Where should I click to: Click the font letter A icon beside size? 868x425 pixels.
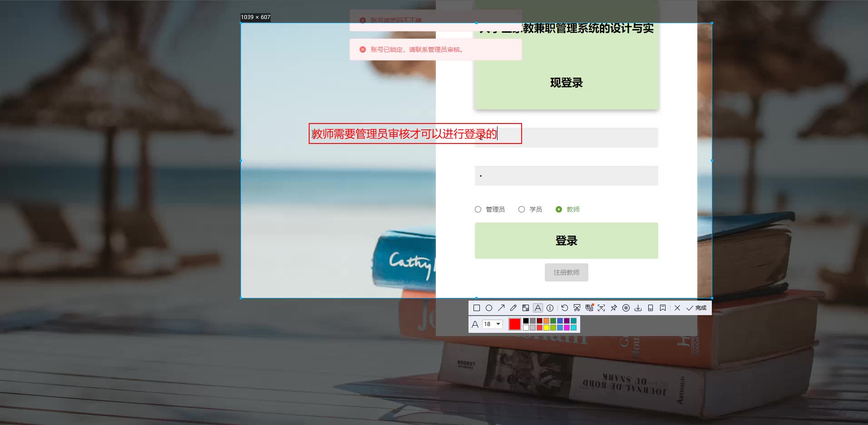click(x=475, y=324)
